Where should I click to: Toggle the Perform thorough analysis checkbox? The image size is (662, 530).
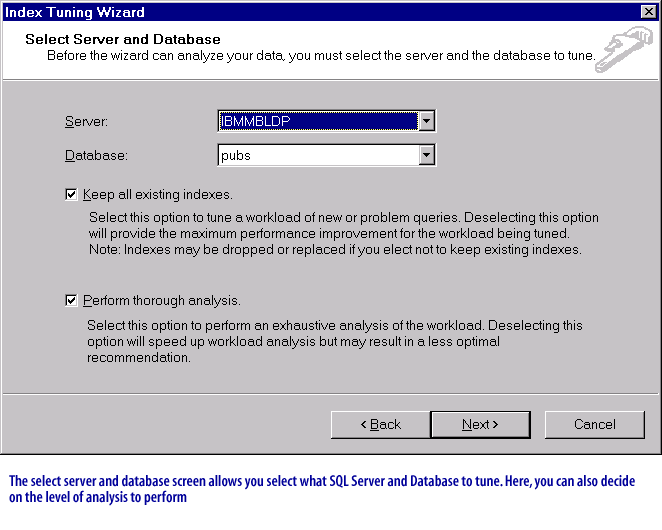click(71, 301)
